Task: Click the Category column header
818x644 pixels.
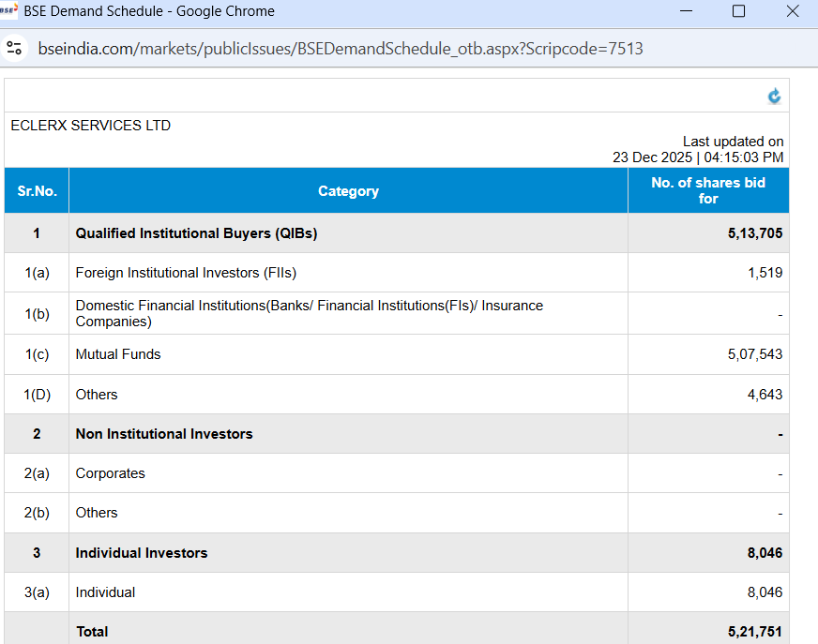Action: (x=348, y=191)
